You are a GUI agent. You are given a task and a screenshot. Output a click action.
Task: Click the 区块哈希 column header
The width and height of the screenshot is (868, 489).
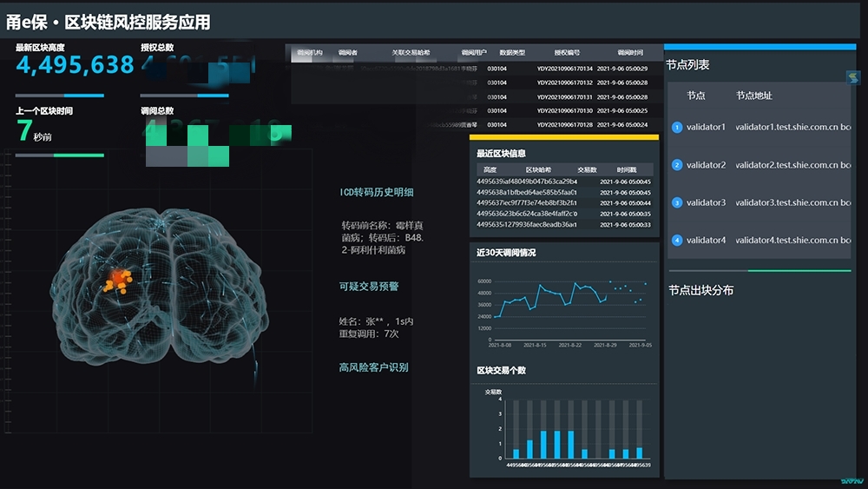click(x=538, y=170)
